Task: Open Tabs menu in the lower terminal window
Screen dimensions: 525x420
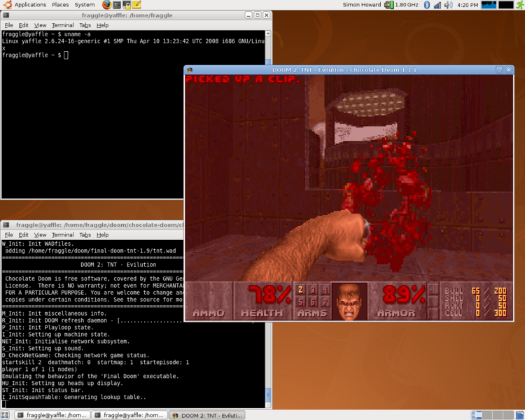Action: point(85,235)
